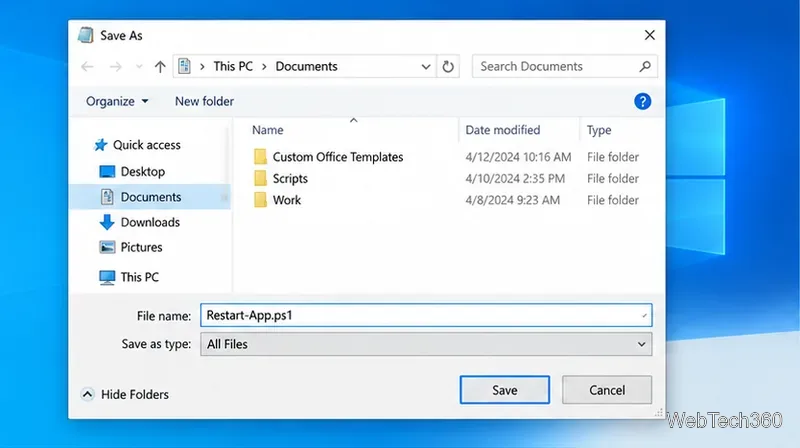Image resolution: width=800 pixels, height=448 pixels.
Task: Click the 4/8/2024 9:23 AM date
Action: click(x=512, y=200)
